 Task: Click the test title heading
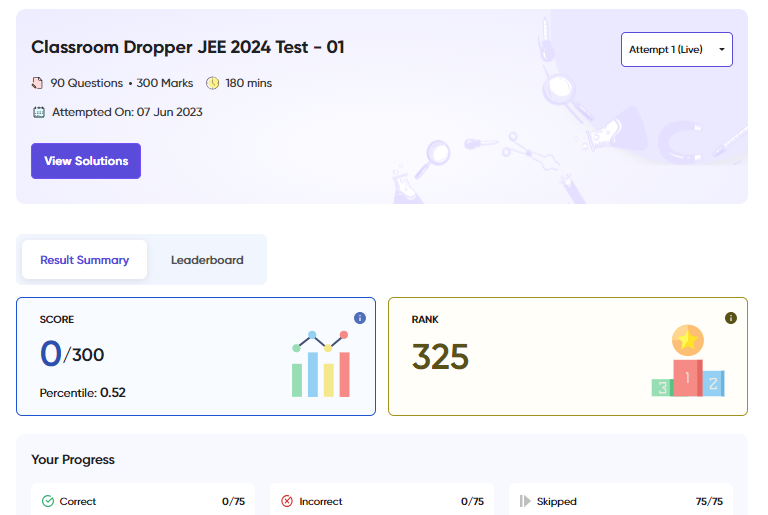pyautogui.click(x=188, y=47)
